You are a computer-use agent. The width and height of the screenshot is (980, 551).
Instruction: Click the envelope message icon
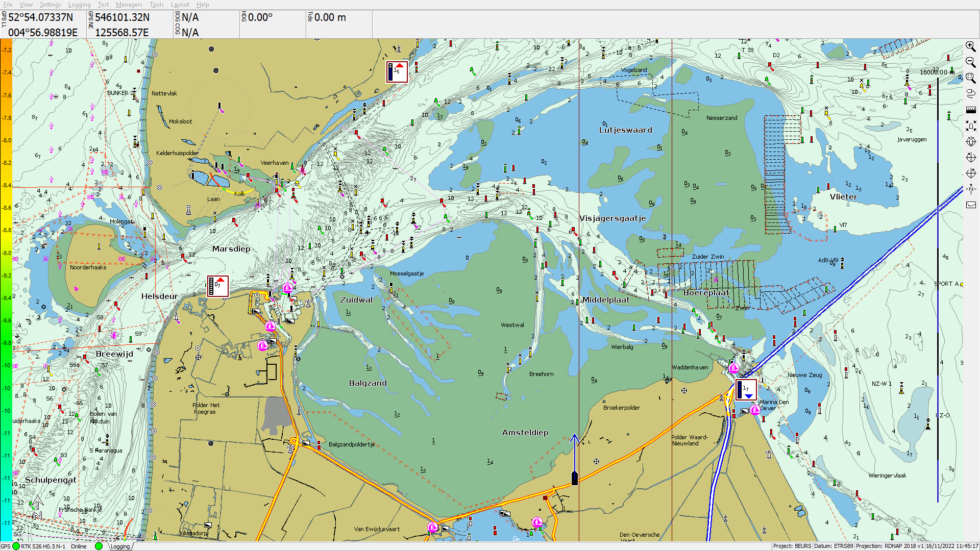(x=970, y=205)
